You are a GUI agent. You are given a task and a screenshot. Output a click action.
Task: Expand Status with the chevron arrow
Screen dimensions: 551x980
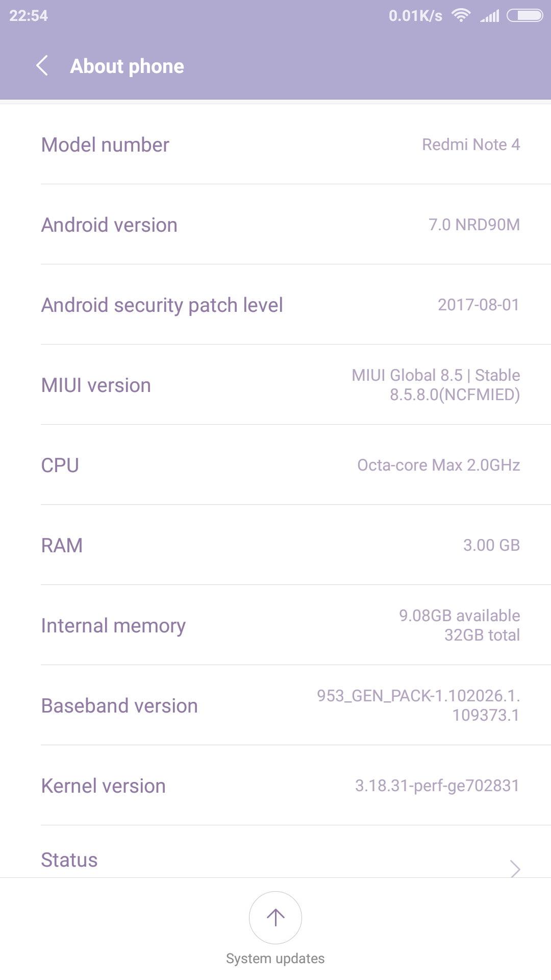pyautogui.click(x=515, y=868)
